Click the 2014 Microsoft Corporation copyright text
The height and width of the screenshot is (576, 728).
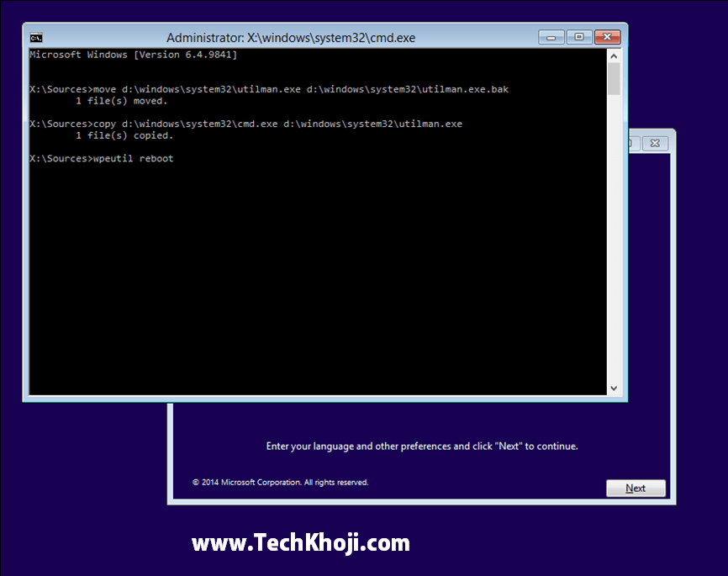281,482
